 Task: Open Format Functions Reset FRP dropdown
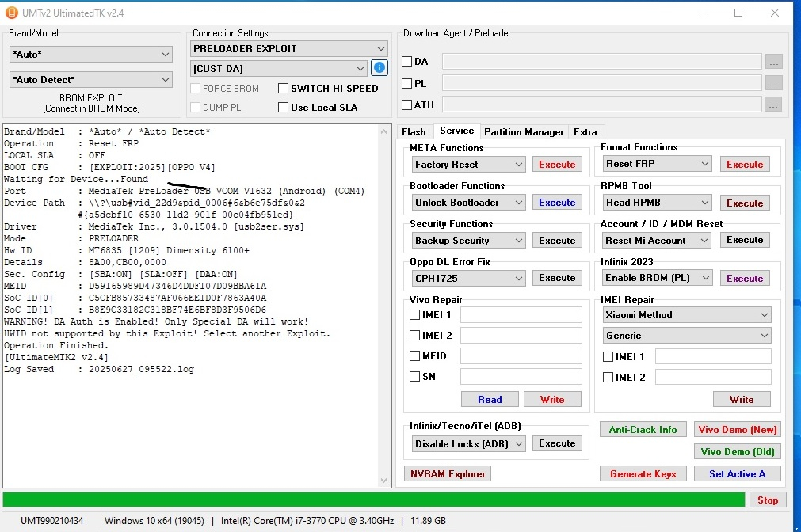[x=657, y=164]
